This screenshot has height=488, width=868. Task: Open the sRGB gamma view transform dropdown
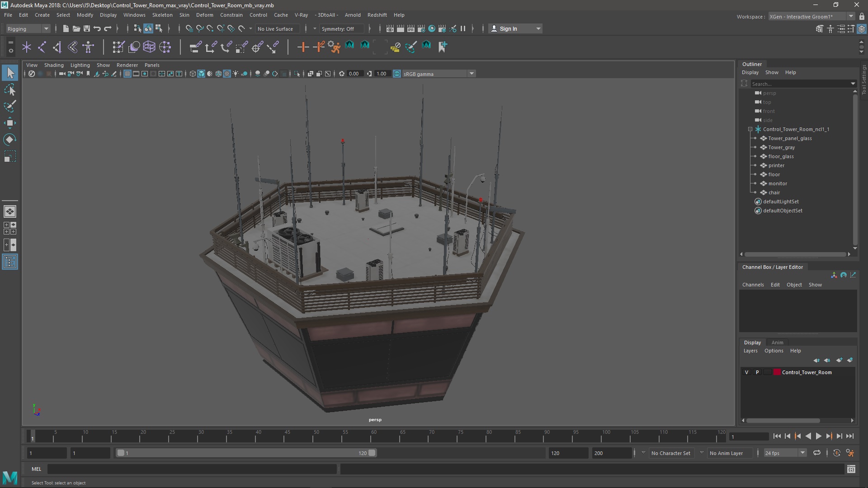[439, 74]
